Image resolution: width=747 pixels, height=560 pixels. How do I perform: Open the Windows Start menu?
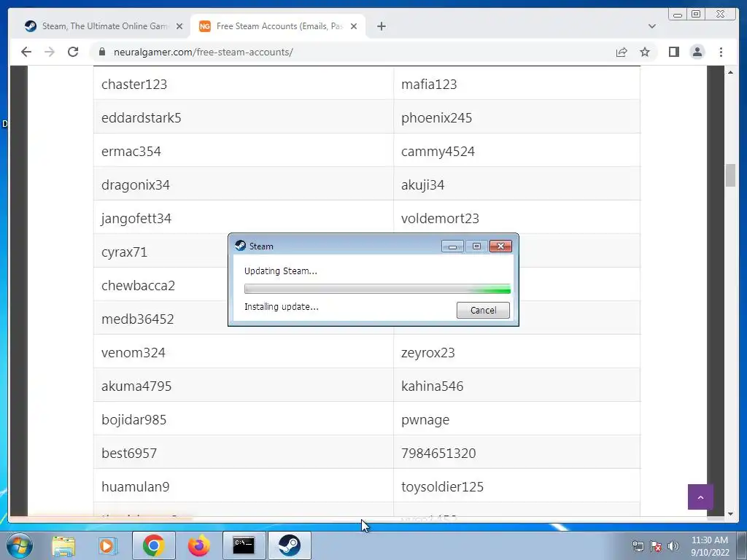[20, 545]
